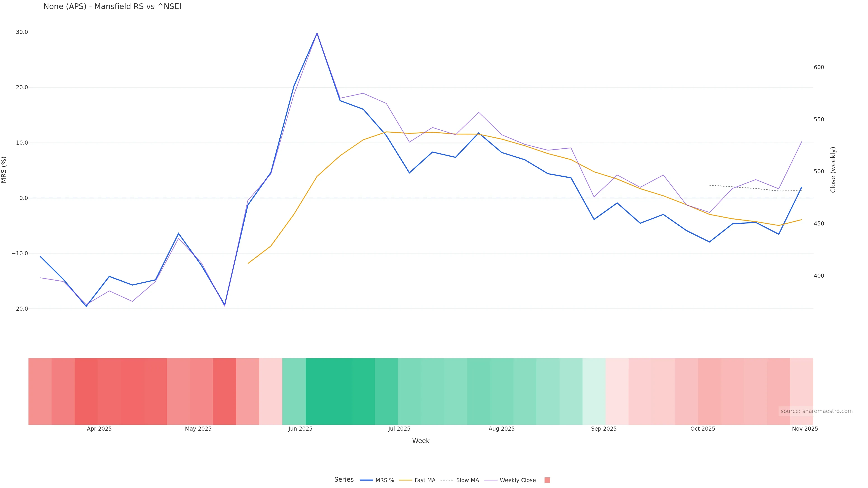This screenshot has height=488, width=868.
Task: Click the MRS line's highest peak
Action: [x=317, y=33]
